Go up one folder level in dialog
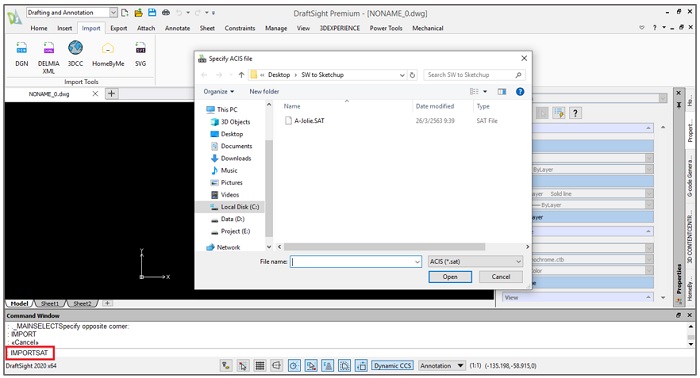This screenshot has width=700, height=378. pyautogui.click(x=241, y=75)
